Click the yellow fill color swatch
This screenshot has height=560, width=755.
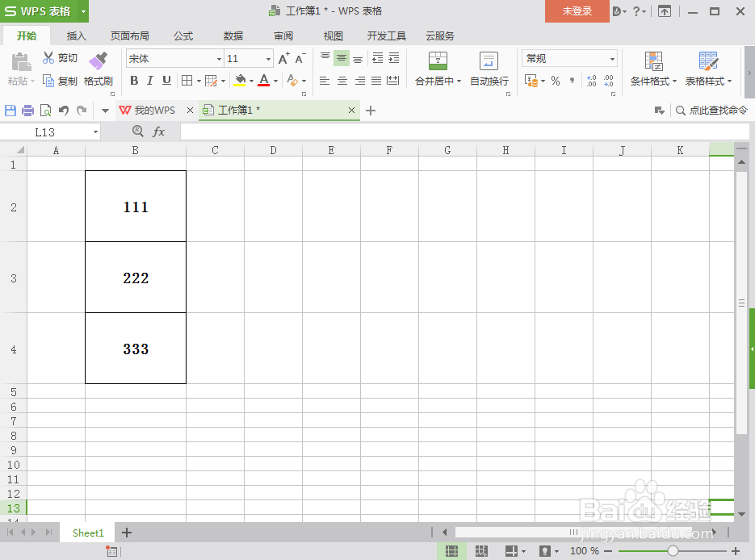[240, 81]
